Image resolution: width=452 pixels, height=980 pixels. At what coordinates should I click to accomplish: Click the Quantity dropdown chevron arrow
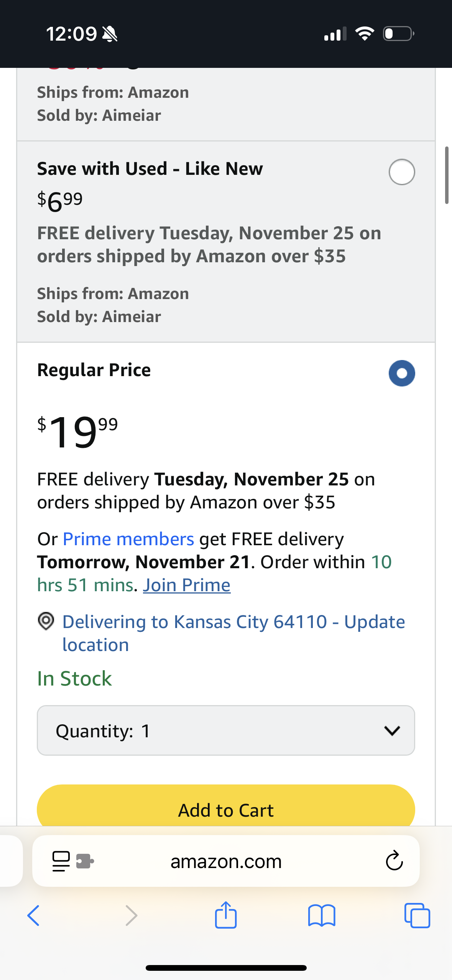392,730
